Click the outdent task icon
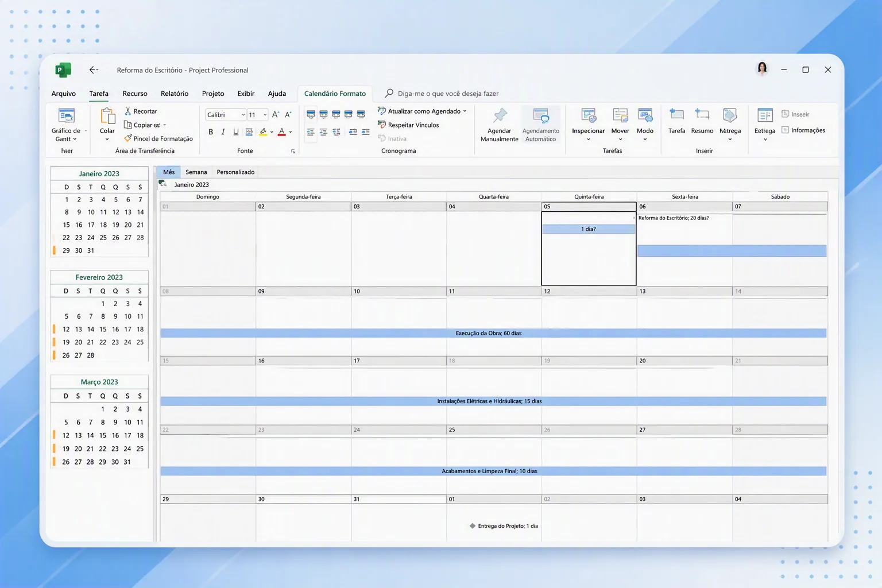Screen dimensions: 882x588 pyautogui.click(x=311, y=132)
